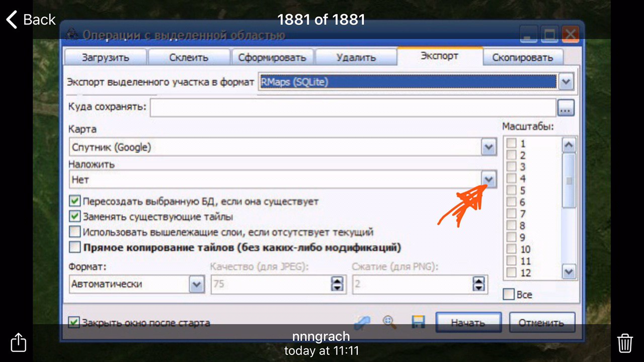The width and height of the screenshot is (644, 362).
Task: Click the Начать button
Action: pyautogui.click(x=468, y=323)
